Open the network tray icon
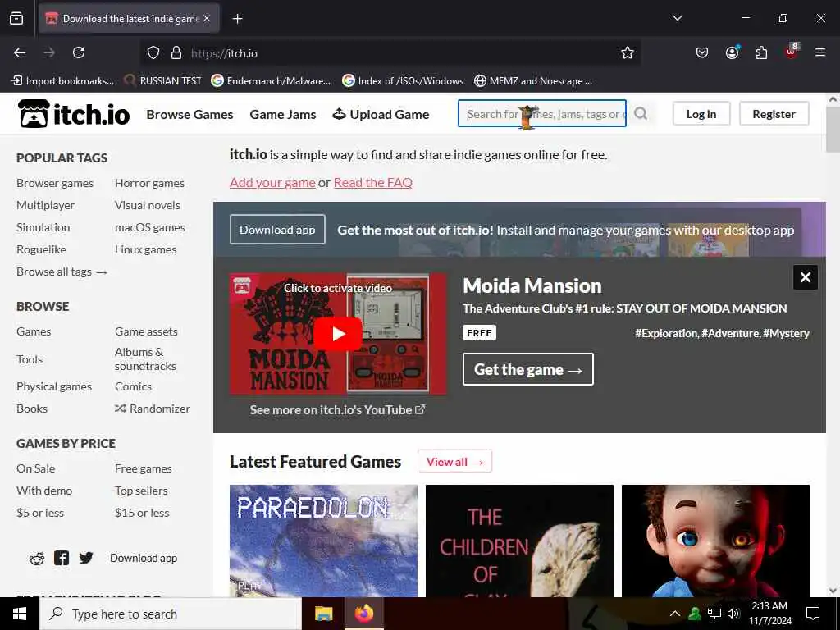 coord(714,614)
